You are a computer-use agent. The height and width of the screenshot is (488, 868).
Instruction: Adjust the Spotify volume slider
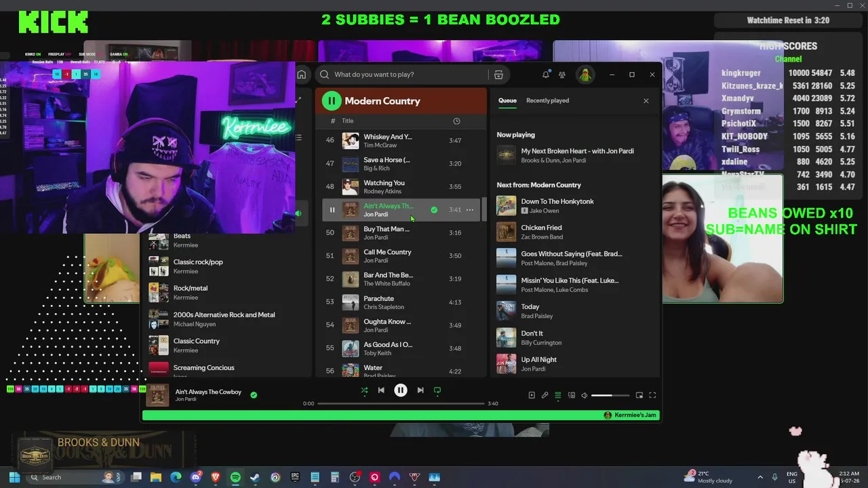pyautogui.click(x=610, y=395)
